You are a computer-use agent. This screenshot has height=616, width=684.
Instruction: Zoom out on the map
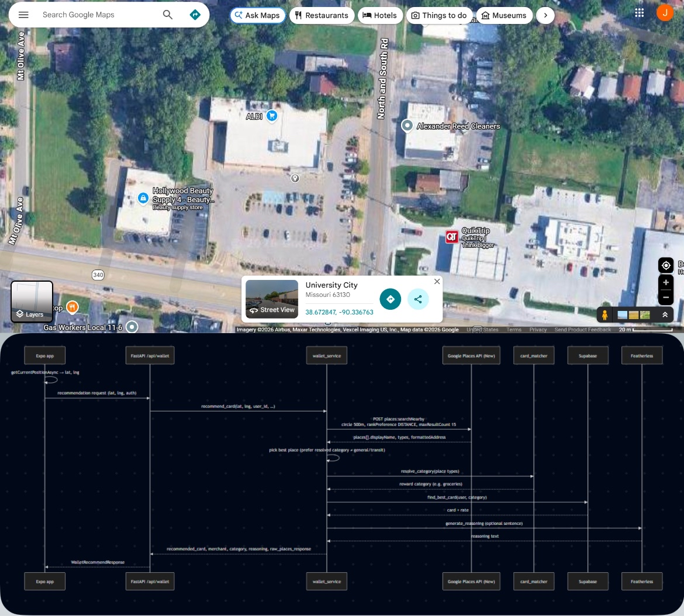(666, 297)
